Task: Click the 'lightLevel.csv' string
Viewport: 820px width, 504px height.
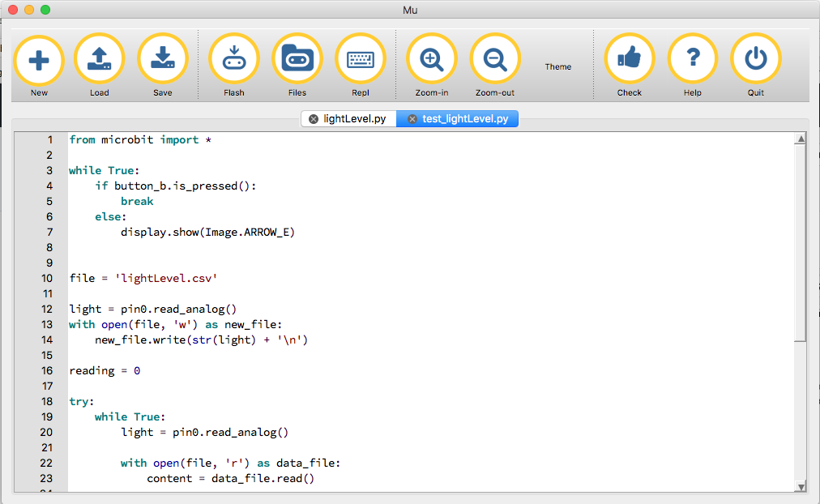Action: click(166, 278)
